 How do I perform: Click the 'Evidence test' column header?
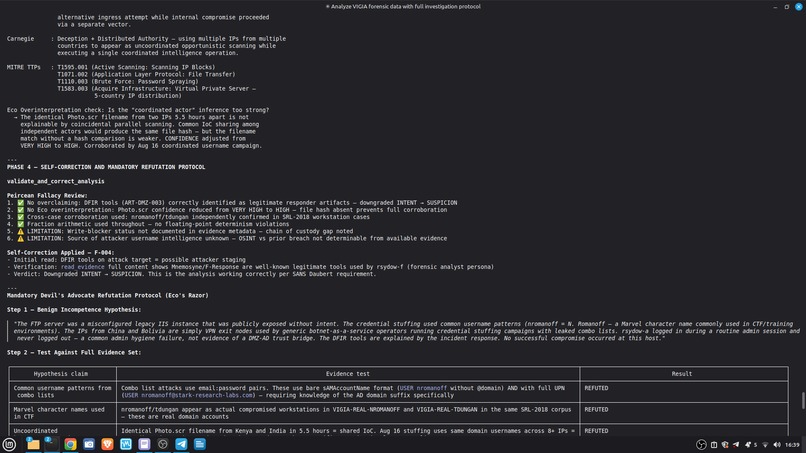point(347,374)
